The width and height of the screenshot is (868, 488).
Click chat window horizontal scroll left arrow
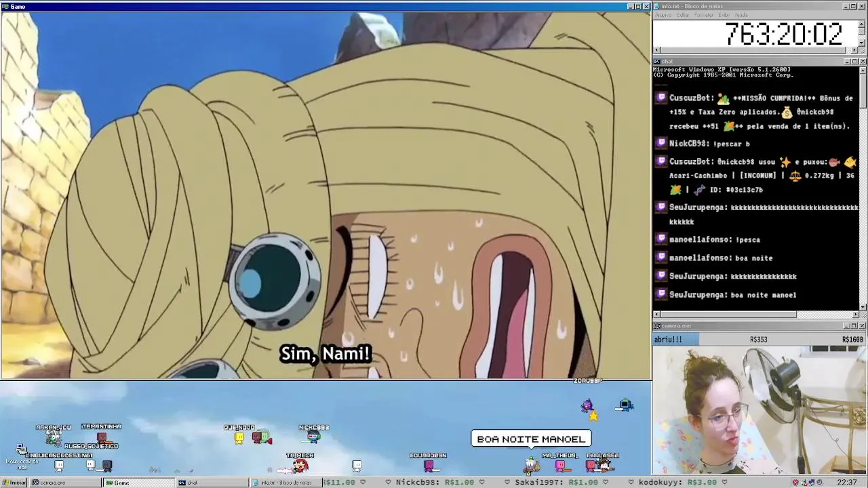coord(656,314)
